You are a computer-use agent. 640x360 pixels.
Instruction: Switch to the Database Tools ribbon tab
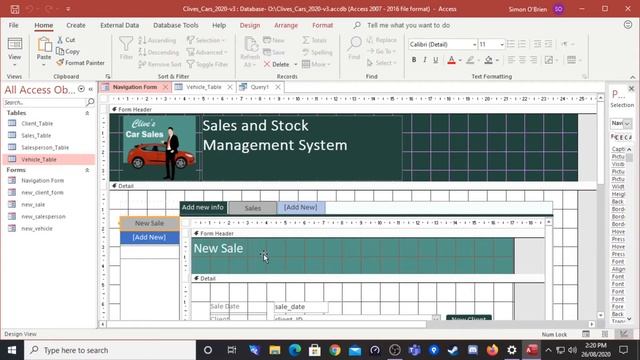[x=176, y=25]
